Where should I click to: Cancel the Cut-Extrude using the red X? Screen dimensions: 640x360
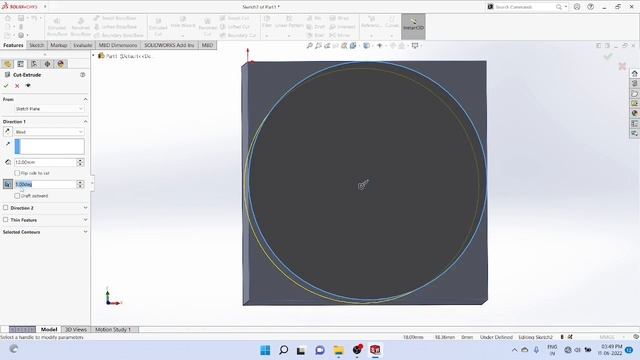[x=17, y=86]
